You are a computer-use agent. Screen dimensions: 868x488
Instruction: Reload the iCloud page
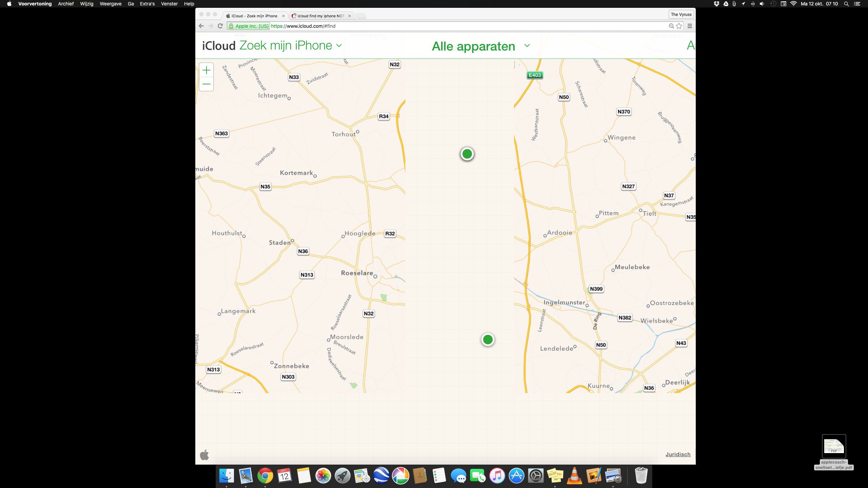click(220, 26)
